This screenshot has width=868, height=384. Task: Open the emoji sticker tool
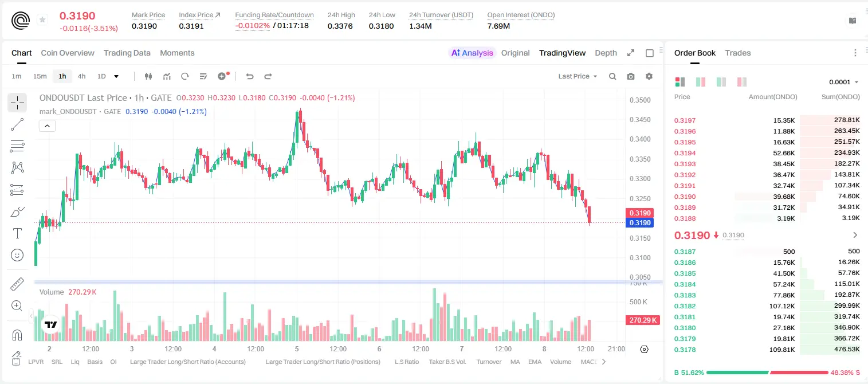(17, 255)
